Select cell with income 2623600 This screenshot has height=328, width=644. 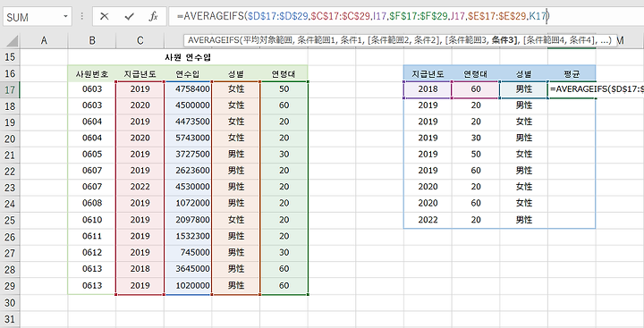pyautogui.click(x=188, y=171)
